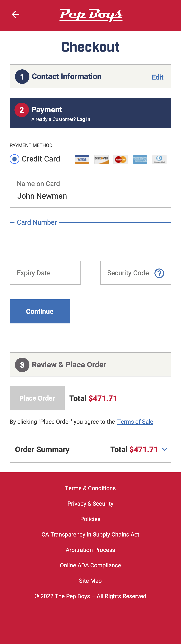Click the Expiry Date field
The image size is (181, 644).
tap(45, 273)
